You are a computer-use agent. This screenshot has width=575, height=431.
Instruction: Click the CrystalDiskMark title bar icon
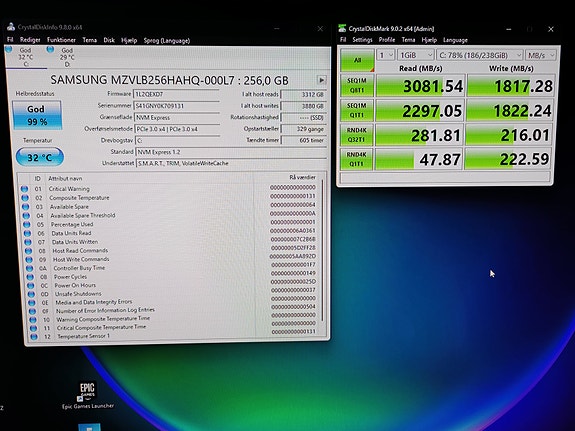click(342, 28)
